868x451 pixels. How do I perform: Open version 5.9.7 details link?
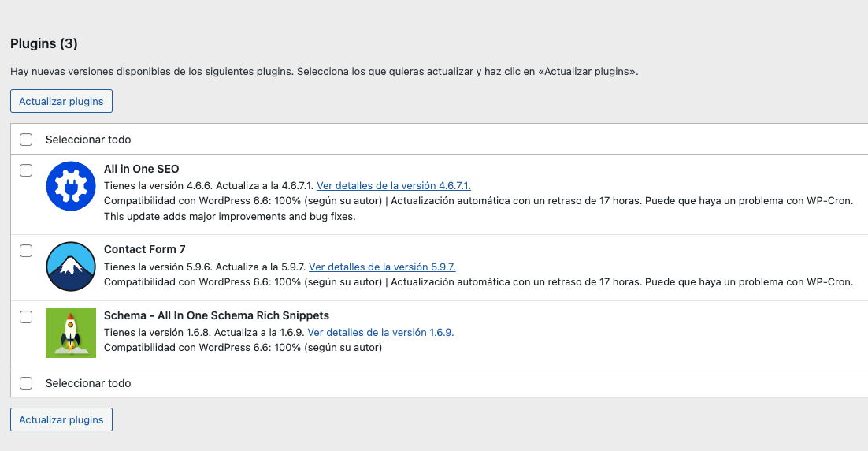(382, 266)
